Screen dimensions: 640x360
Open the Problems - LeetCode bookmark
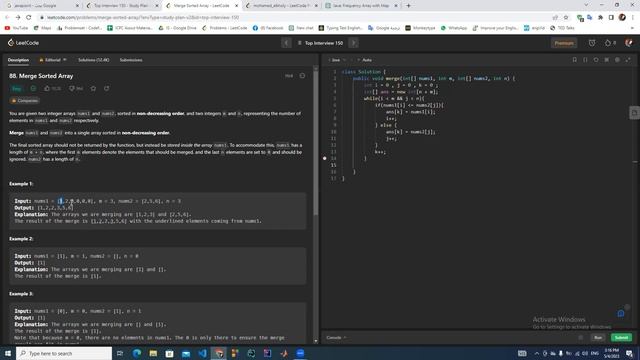224,28
